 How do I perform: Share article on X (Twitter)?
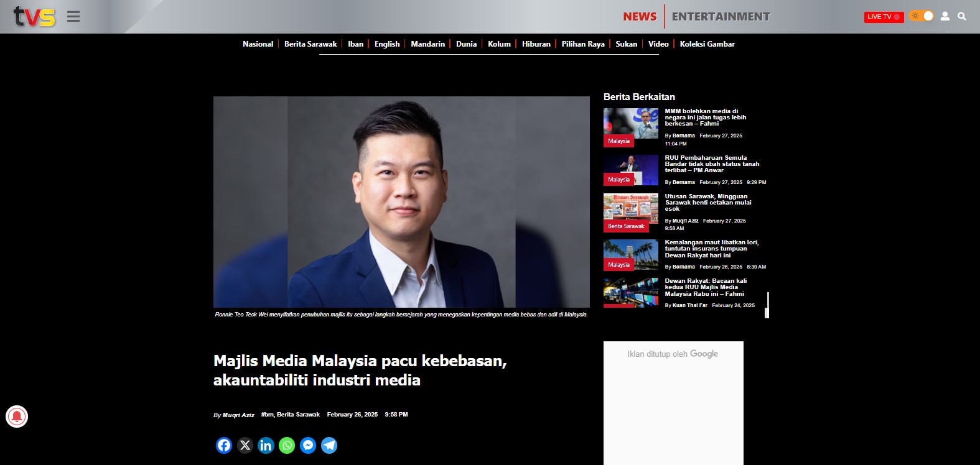point(245,445)
